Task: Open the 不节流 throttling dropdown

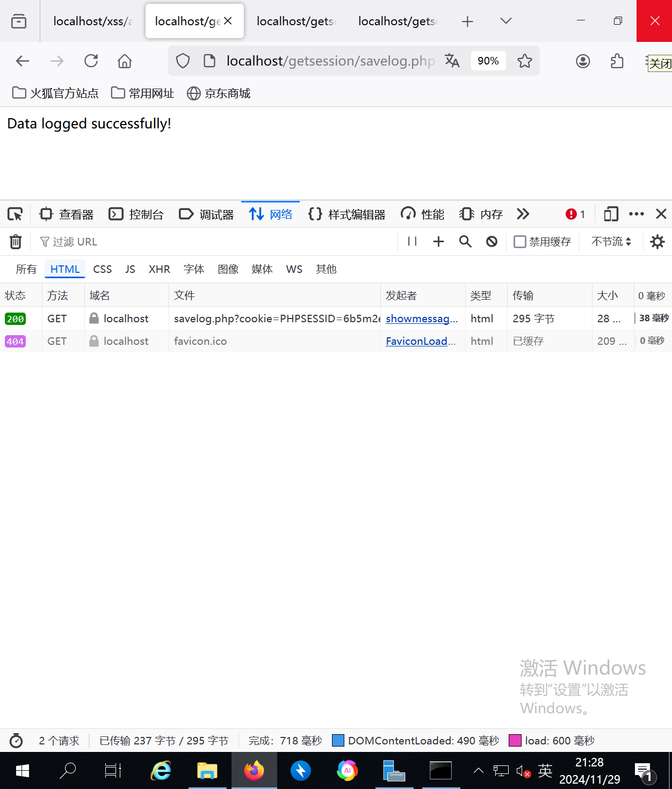Action: [611, 242]
